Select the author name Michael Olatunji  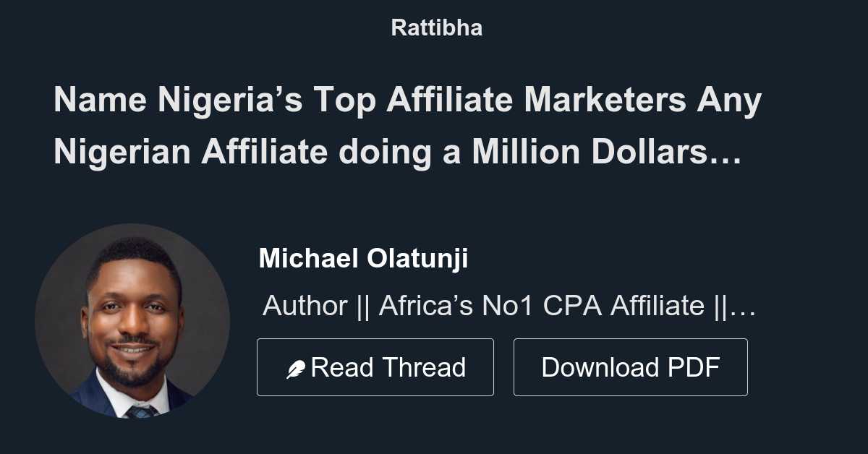[x=363, y=258]
